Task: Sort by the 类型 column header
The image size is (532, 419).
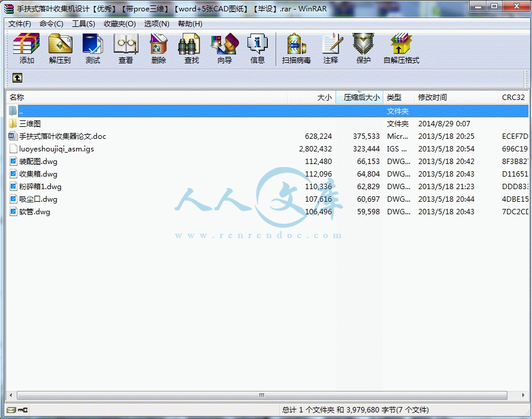Action: (398, 98)
